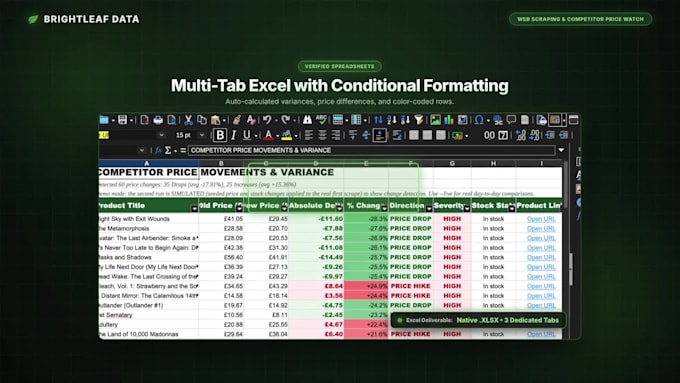Click the Cut scissors icon
This screenshot has width=680, height=383.
188,120
